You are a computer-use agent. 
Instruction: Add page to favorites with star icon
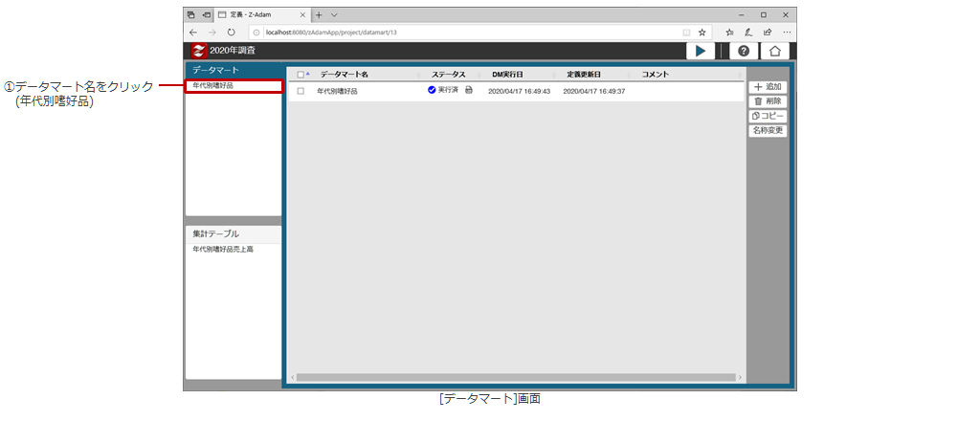pos(702,32)
